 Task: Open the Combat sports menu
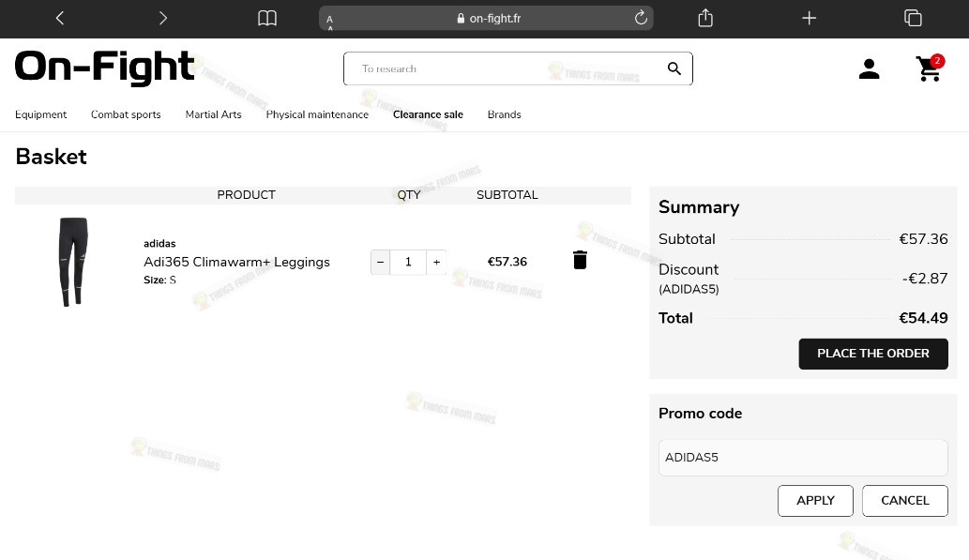(x=126, y=114)
